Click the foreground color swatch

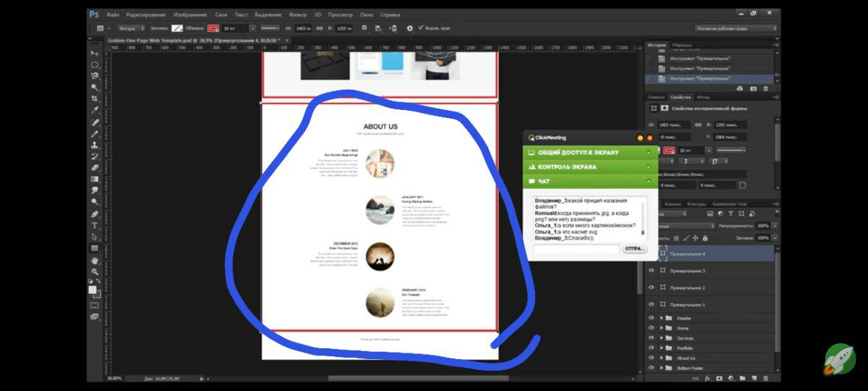coord(93,289)
